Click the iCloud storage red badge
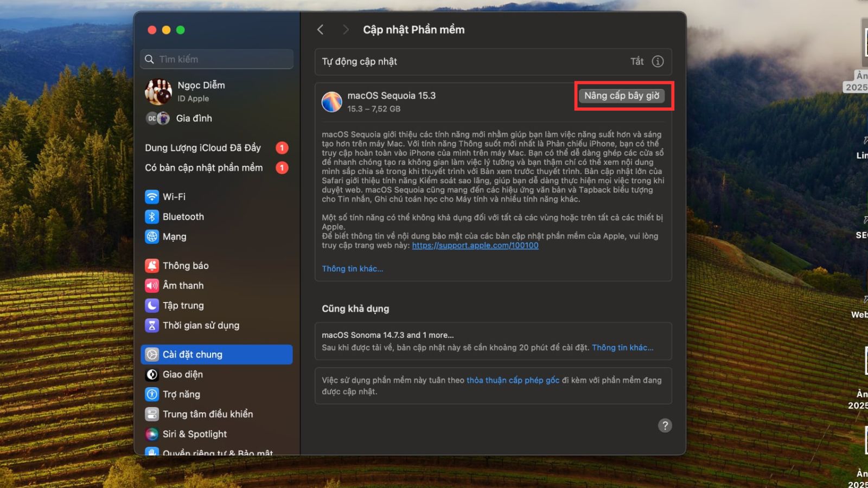Image resolution: width=868 pixels, height=488 pixels. [x=282, y=147]
